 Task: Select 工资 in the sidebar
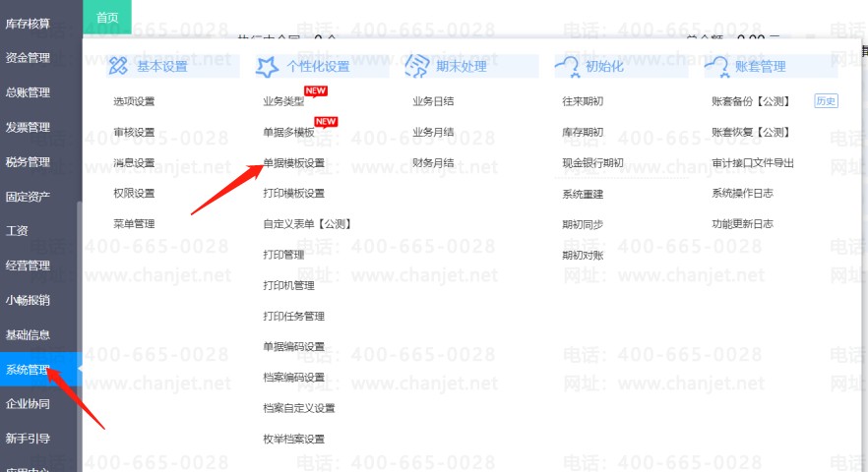point(17,231)
